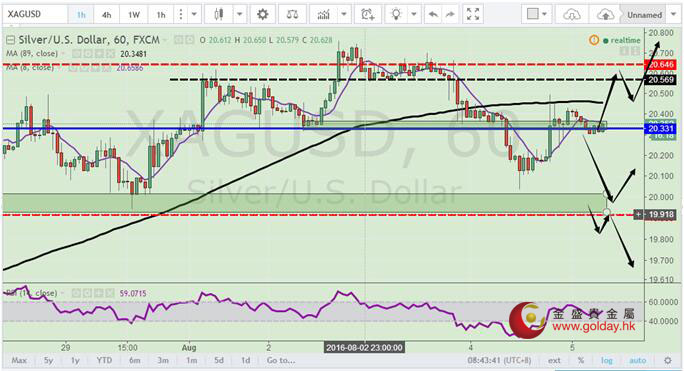
Task: Click the Go to... link
Action: (281, 361)
